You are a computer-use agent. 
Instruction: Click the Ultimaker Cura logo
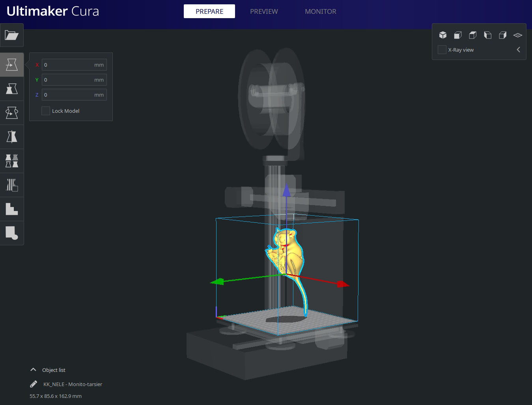pyautogui.click(x=53, y=11)
